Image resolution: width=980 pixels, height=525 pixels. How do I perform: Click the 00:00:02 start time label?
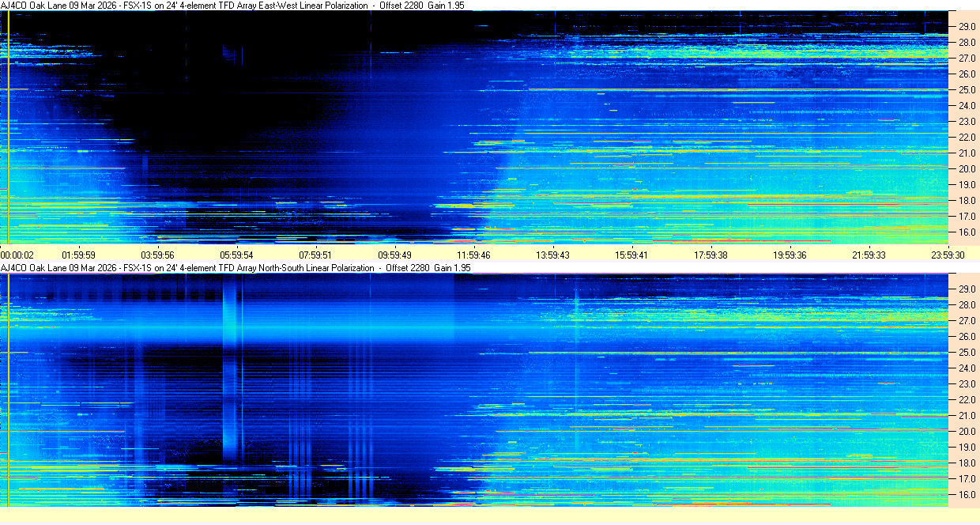17,255
